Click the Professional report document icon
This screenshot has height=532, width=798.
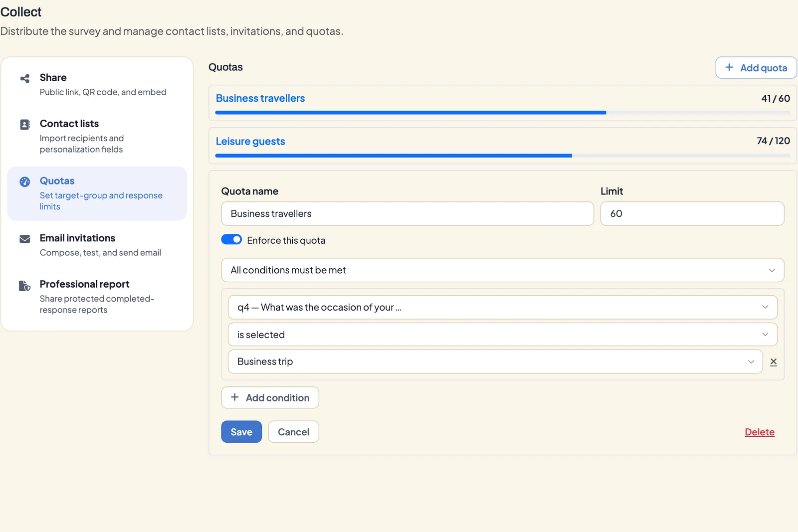(x=24, y=286)
